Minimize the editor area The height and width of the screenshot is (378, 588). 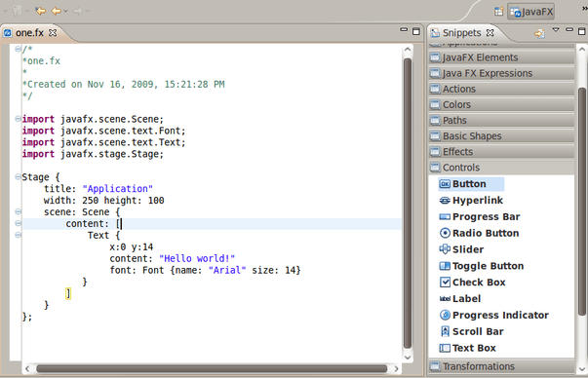[x=404, y=29]
